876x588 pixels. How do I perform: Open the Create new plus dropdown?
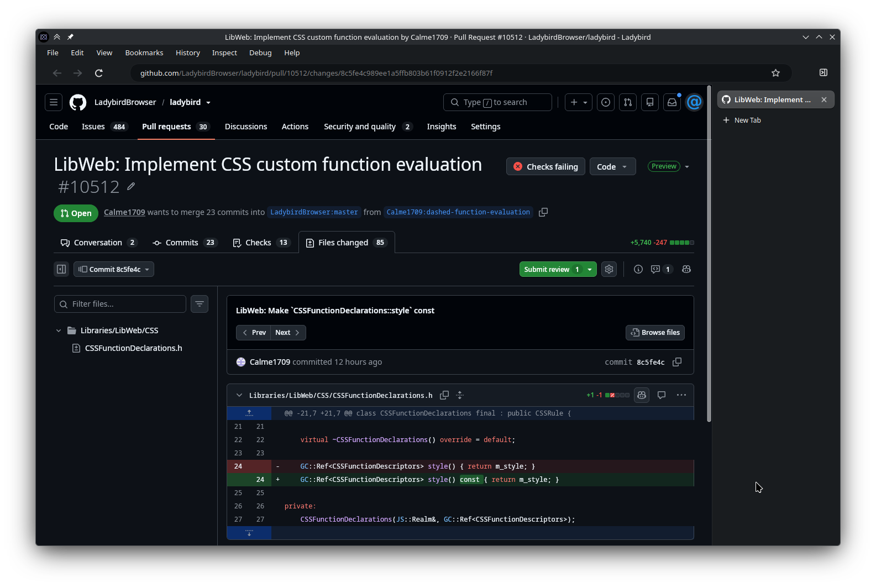coord(579,102)
